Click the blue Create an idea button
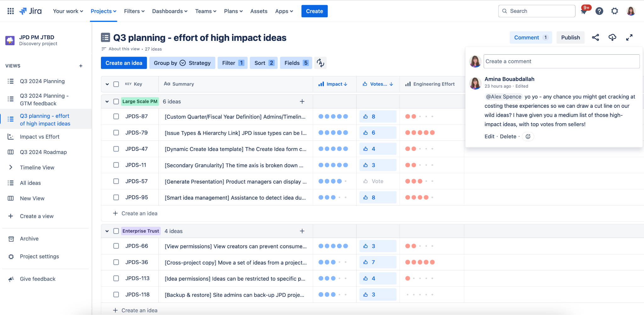Viewport: 644px width, 315px height. pos(124,63)
